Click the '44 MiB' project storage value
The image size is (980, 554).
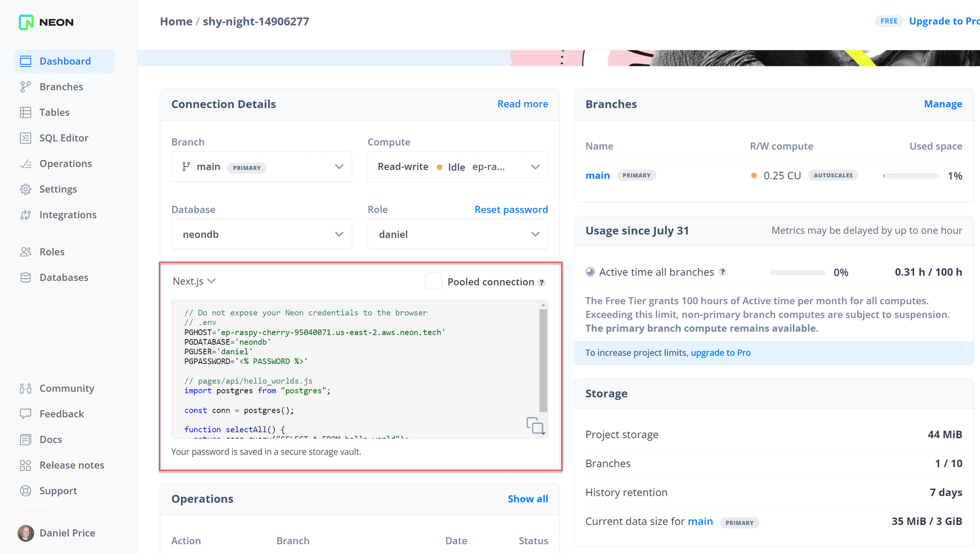coord(944,435)
